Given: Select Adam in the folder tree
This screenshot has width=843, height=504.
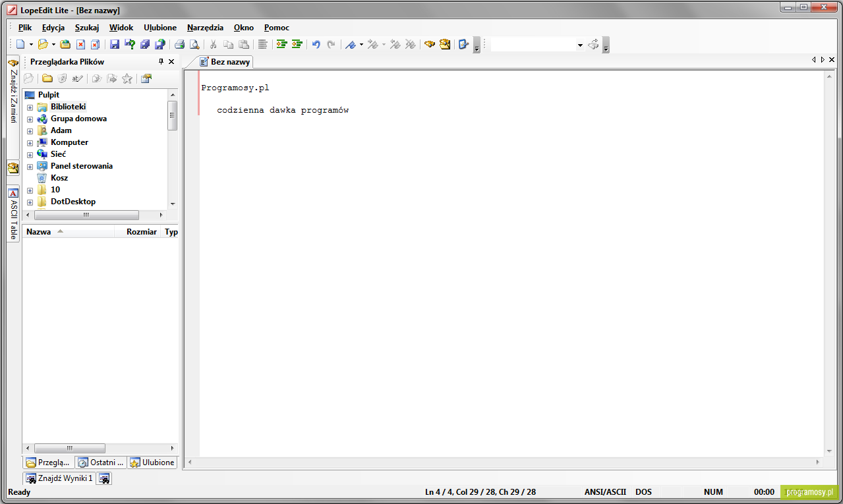Looking at the screenshot, I should pos(61,130).
